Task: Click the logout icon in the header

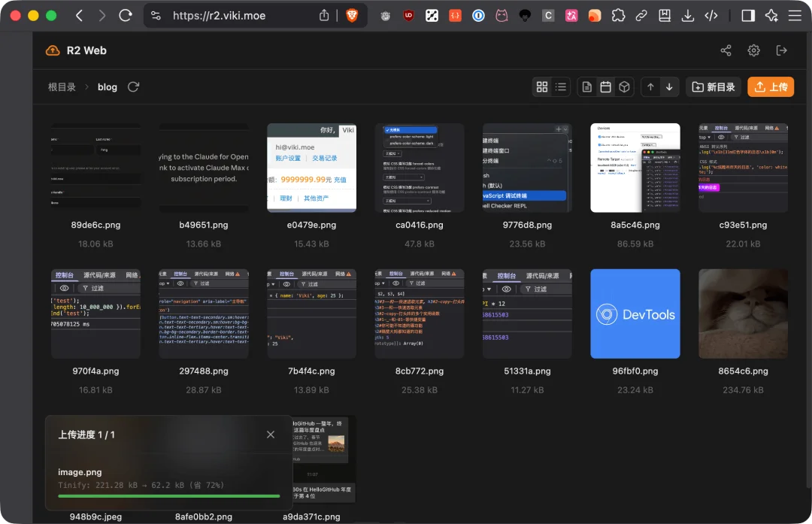Action: (x=782, y=50)
